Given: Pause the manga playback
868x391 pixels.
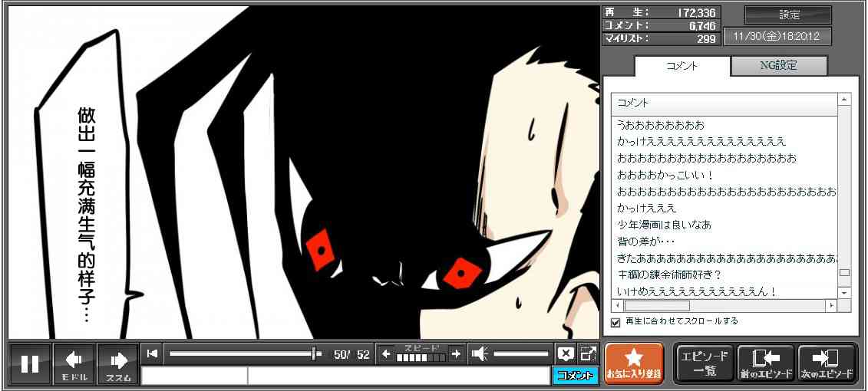Looking at the screenshot, I should click(x=30, y=363).
